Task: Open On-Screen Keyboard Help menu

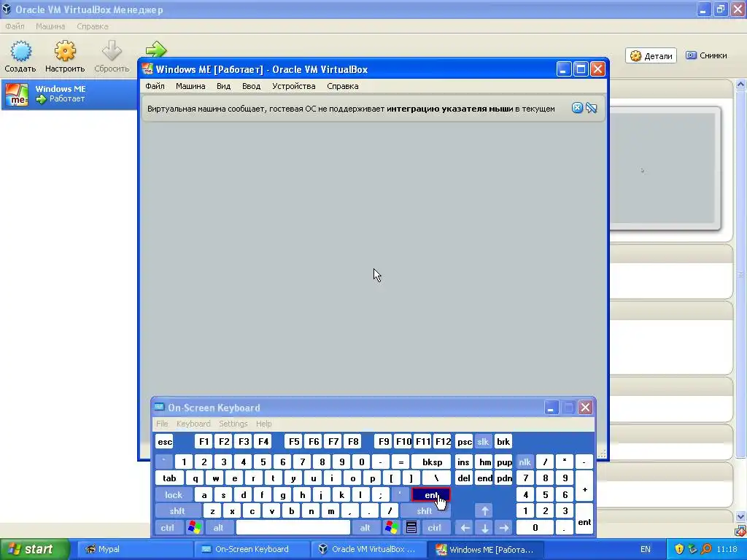Action: click(263, 424)
